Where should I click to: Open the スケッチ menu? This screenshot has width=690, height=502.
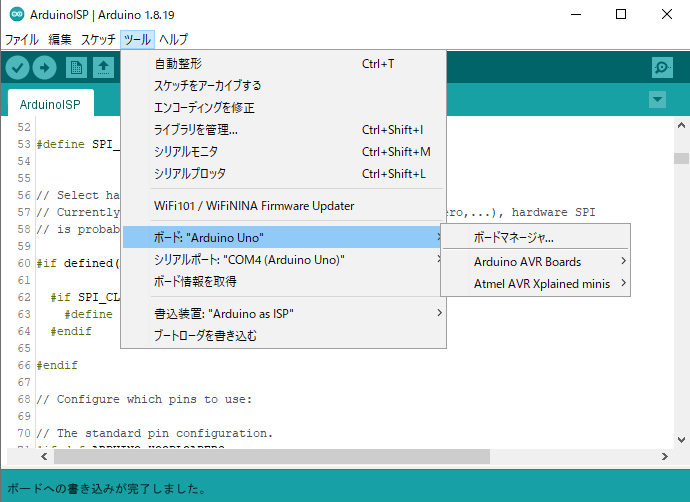(98, 40)
